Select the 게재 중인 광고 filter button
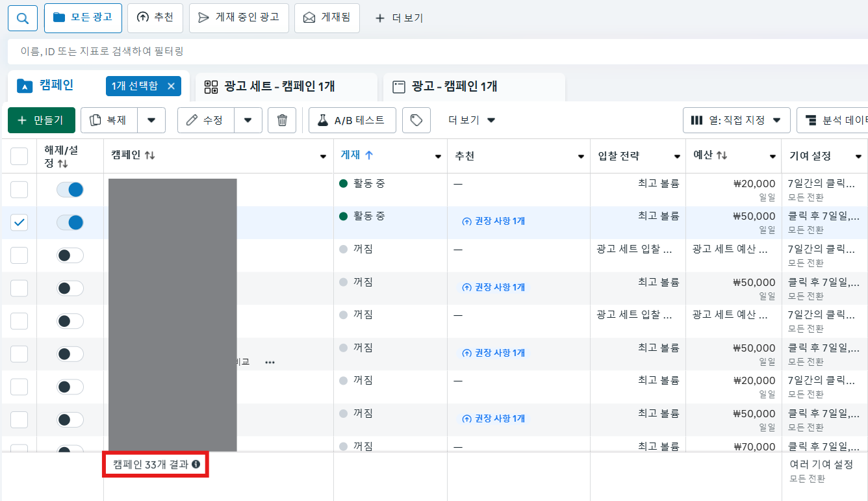This screenshot has height=501, width=868. pyautogui.click(x=238, y=18)
